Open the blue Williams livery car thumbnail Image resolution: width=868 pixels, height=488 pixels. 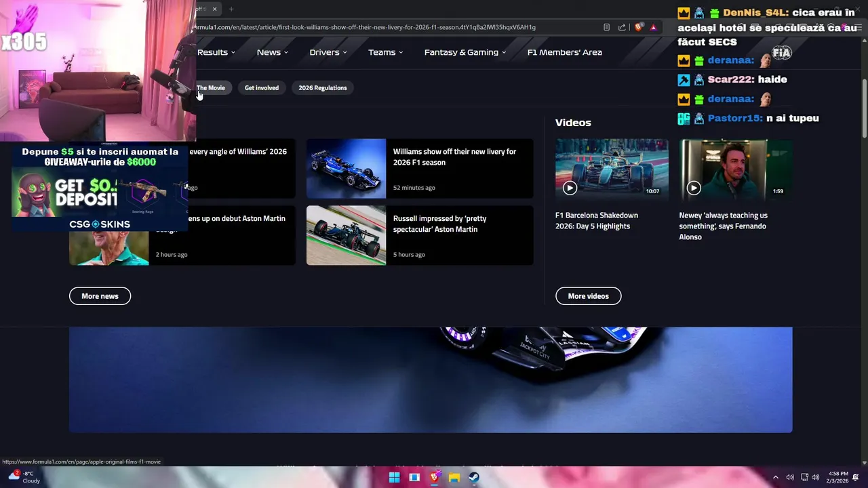pos(346,169)
